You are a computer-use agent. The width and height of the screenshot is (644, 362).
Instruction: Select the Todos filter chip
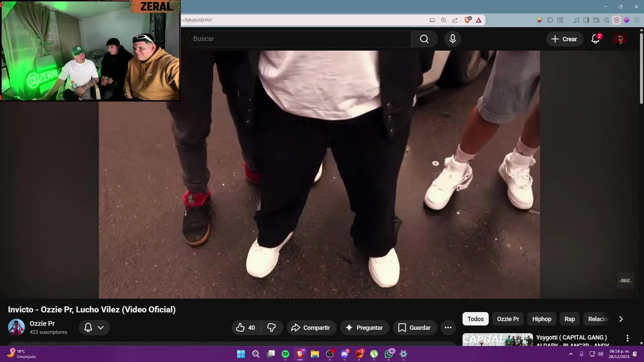point(475,319)
